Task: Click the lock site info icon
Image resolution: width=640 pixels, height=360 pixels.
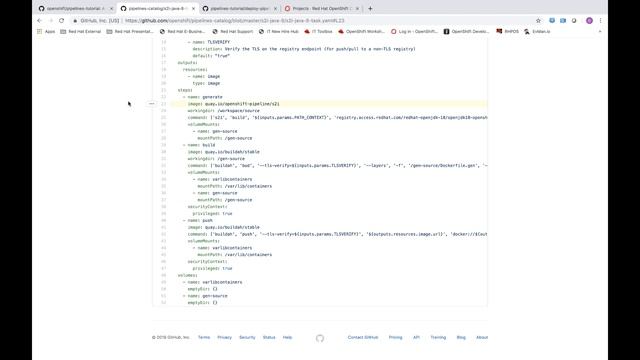Action: click(75, 20)
